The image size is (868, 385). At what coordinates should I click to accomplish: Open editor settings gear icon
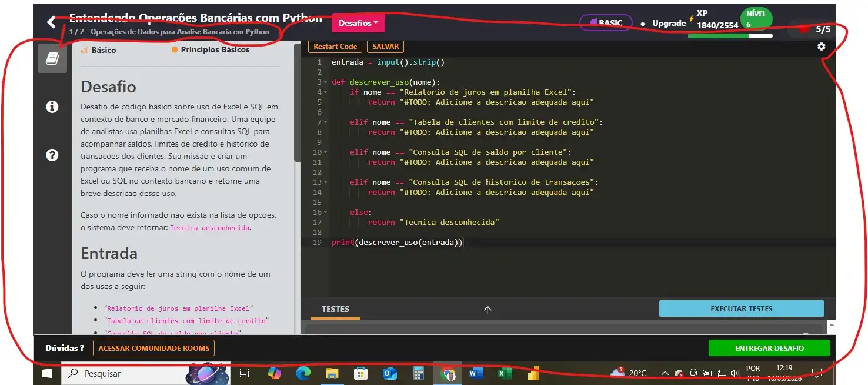(822, 47)
